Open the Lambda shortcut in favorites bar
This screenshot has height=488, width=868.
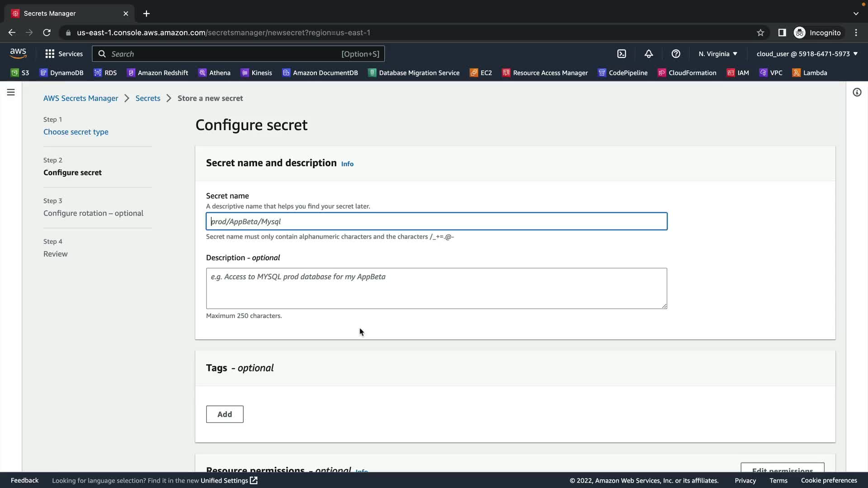pyautogui.click(x=810, y=73)
